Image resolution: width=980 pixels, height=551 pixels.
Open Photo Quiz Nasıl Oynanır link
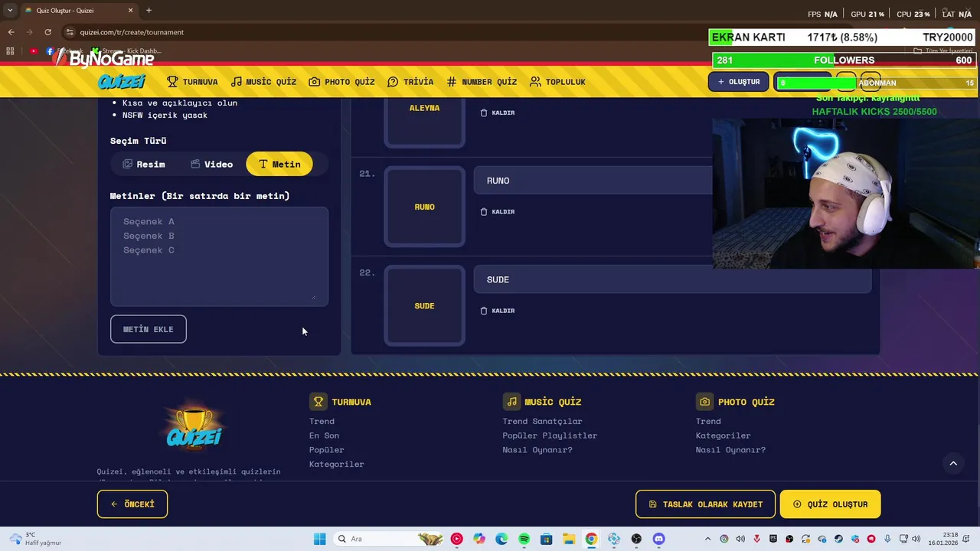730,450
